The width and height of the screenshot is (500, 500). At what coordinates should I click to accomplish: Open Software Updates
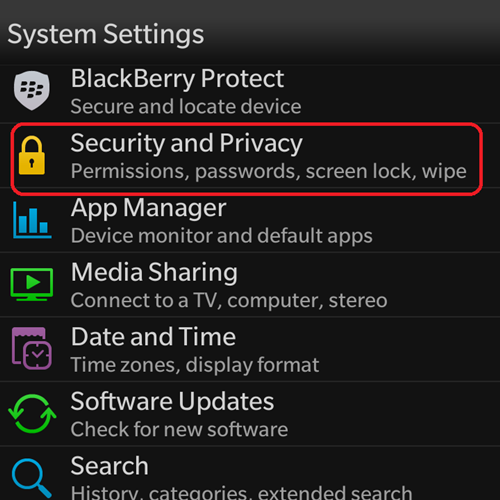250,414
